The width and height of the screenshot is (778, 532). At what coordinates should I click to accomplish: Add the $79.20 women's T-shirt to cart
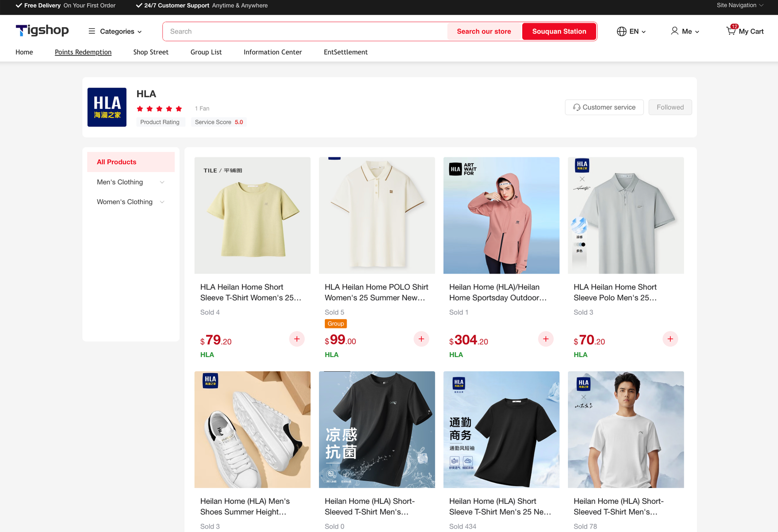[297, 339]
